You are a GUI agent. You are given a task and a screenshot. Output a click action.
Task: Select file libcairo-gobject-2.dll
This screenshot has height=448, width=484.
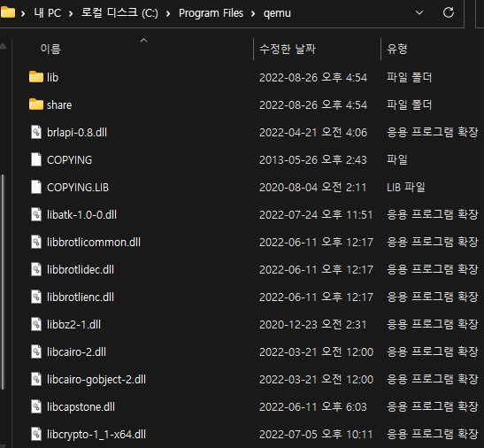click(96, 380)
